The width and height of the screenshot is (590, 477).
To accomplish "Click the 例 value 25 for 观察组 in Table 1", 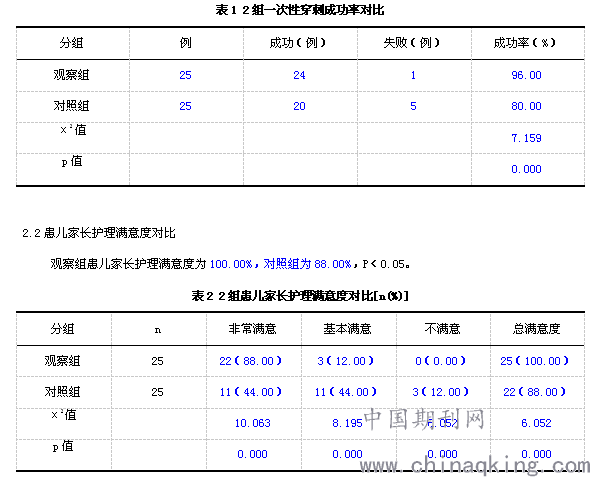I will [186, 75].
